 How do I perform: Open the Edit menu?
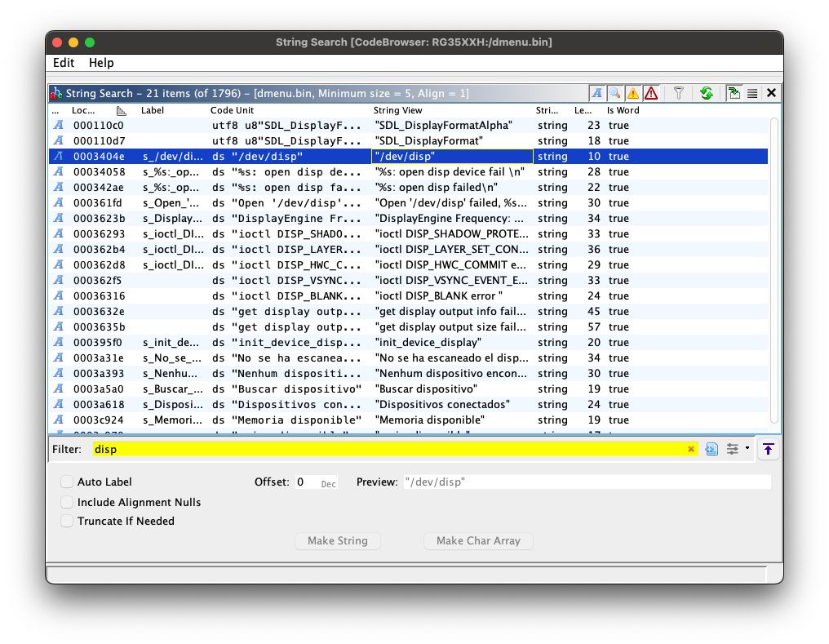tap(64, 62)
